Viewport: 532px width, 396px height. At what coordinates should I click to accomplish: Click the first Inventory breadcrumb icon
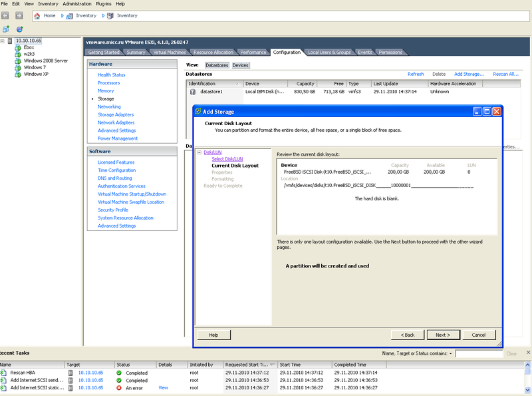coord(69,16)
